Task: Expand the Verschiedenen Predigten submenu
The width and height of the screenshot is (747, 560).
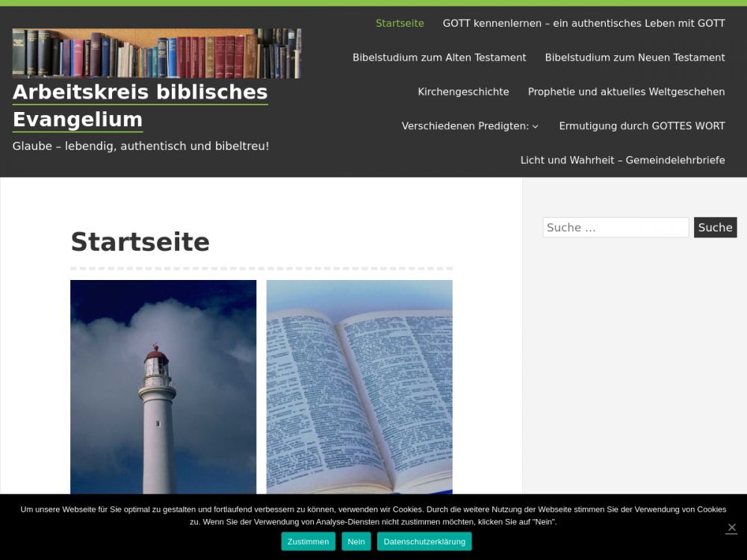Action: [469, 126]
